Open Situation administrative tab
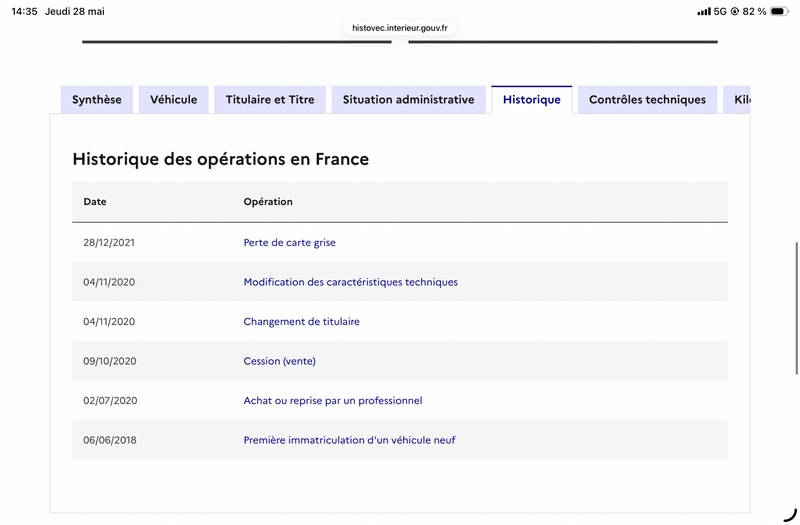This screenshot has width=800, height=525. tap(409, 99)
